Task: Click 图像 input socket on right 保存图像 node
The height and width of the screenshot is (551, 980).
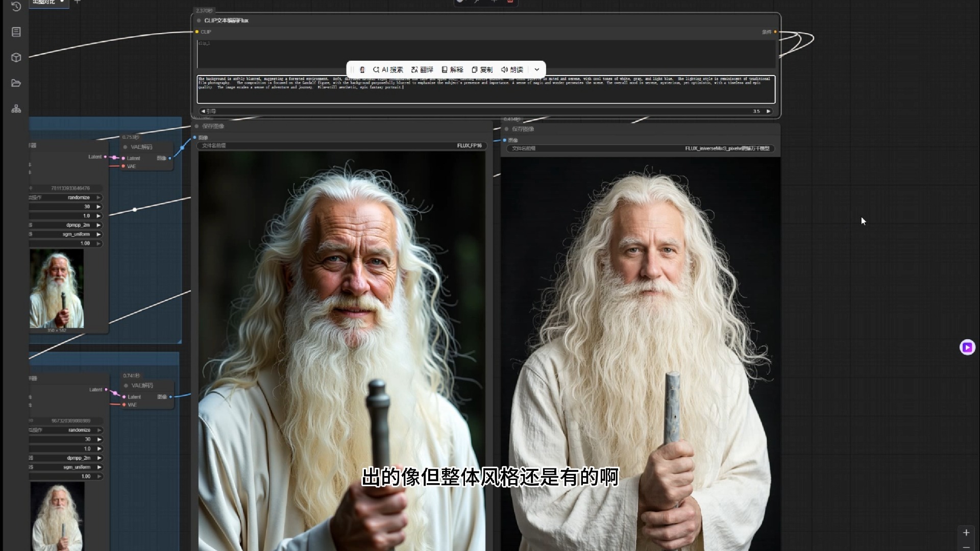Action: (504, 140)
